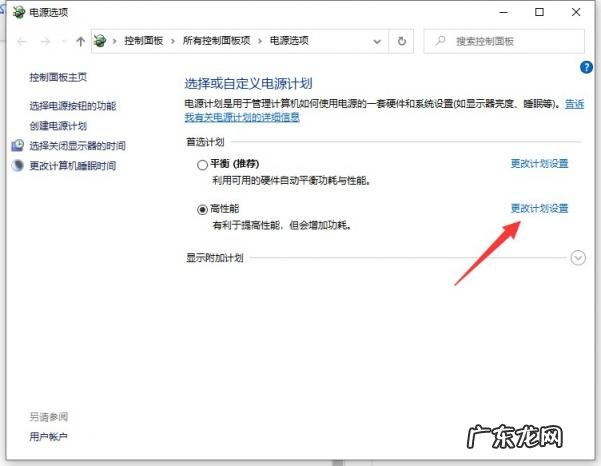
Task: Expand 显示附加计划 with the chevron button
Action: (578, 258)
